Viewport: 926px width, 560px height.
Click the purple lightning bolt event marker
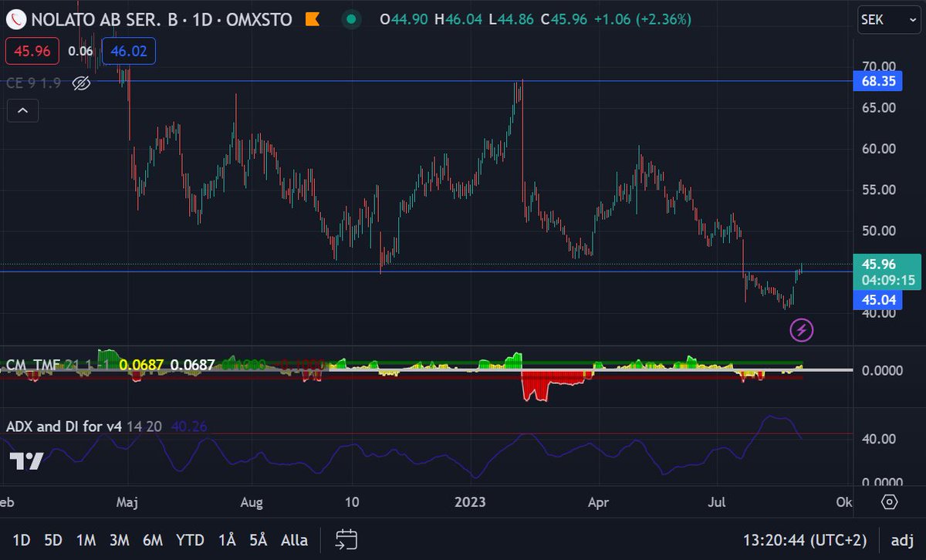coord(802,331)
